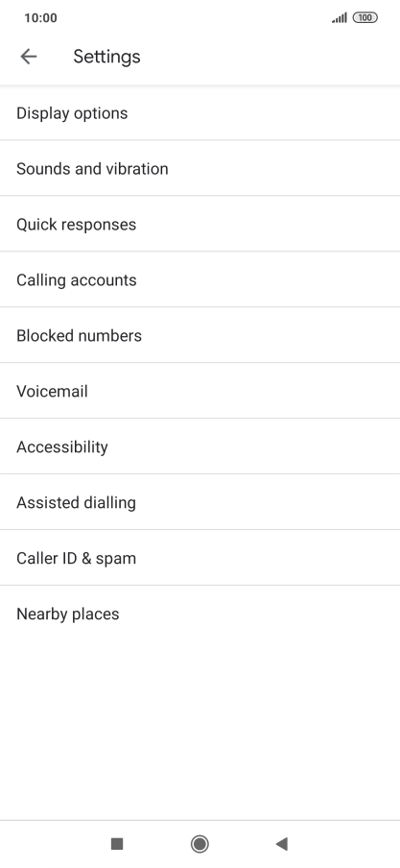
Task: Open Caller ID & spam settings
Action: [200, 558]
